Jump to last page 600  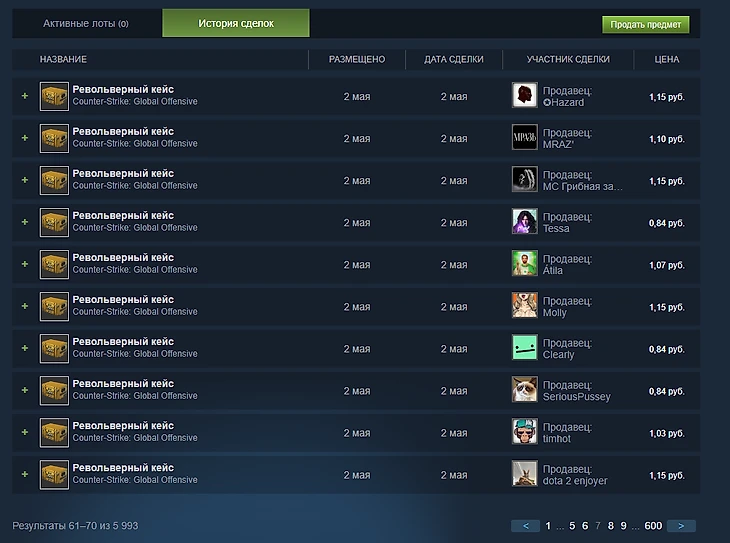pyautogui.click(x=653, y=526)
